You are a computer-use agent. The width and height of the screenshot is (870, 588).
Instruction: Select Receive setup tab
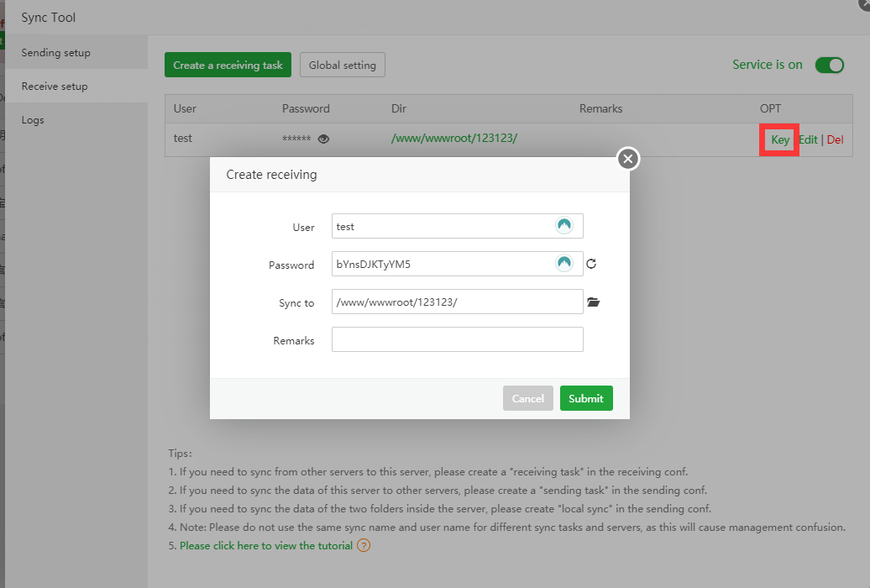55,87
